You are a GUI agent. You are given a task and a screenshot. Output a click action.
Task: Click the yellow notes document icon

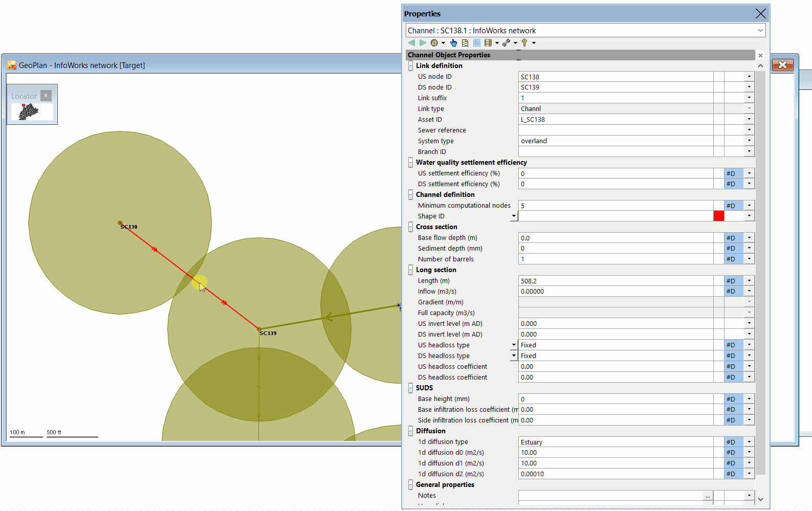[x=465, y=43]
